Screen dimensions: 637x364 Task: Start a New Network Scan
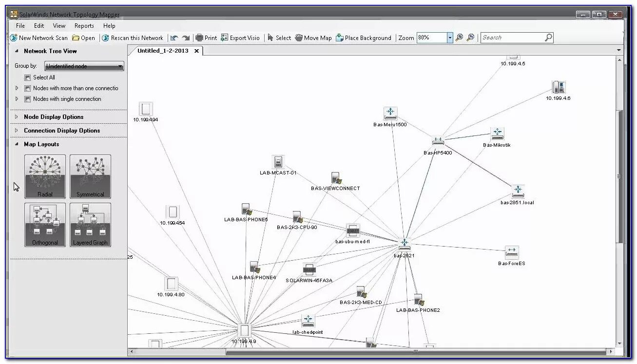pyautogui.click(x=39, y=38)
